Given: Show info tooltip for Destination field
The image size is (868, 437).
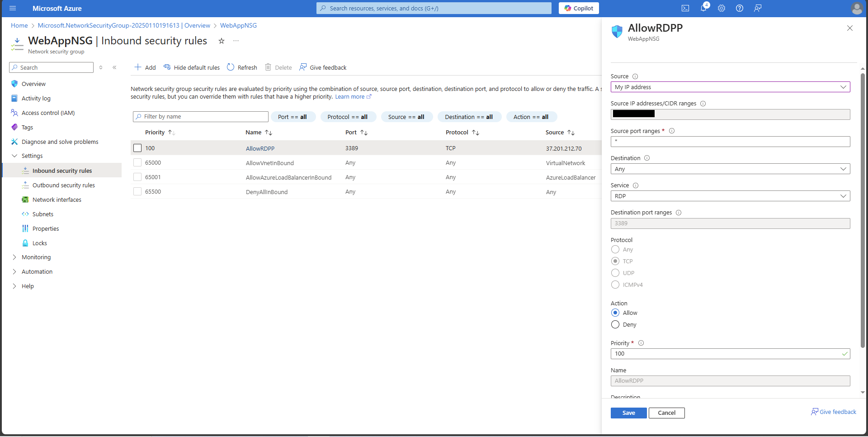Looking at the screenshot, I should (647, 158).
